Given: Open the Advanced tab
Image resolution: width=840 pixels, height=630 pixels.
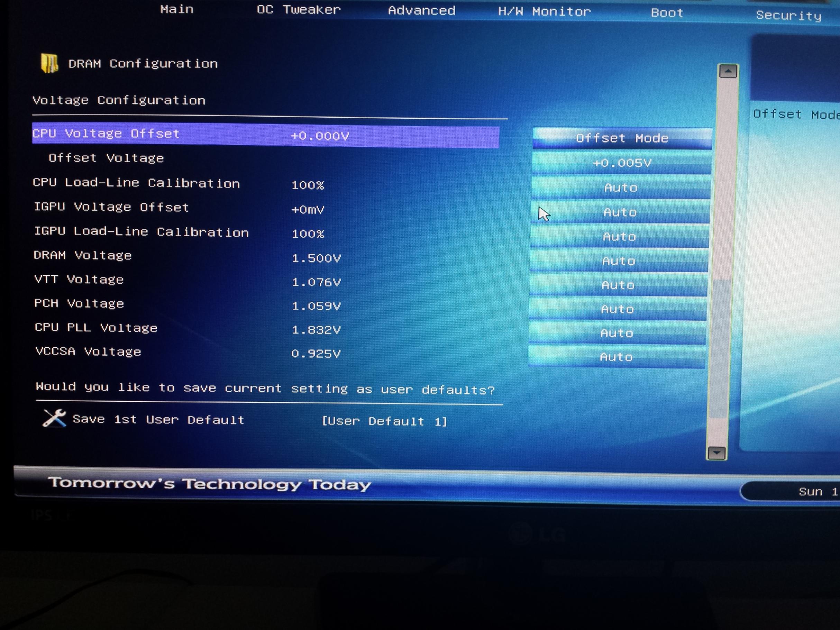Looking at the screenshot, I should coord(421,11).
